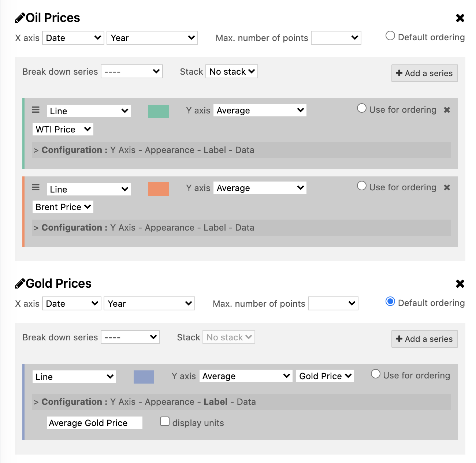This screenshot has width=476, height=463.
Task: Open Appearance configuration for WTI series
Action: pos(170,150)
